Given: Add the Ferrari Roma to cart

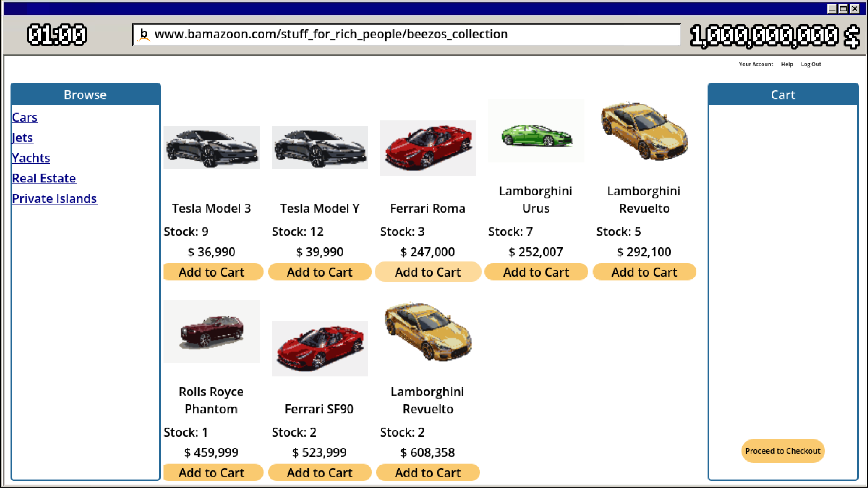Looking at the screenshot, I should pos(428,272).
